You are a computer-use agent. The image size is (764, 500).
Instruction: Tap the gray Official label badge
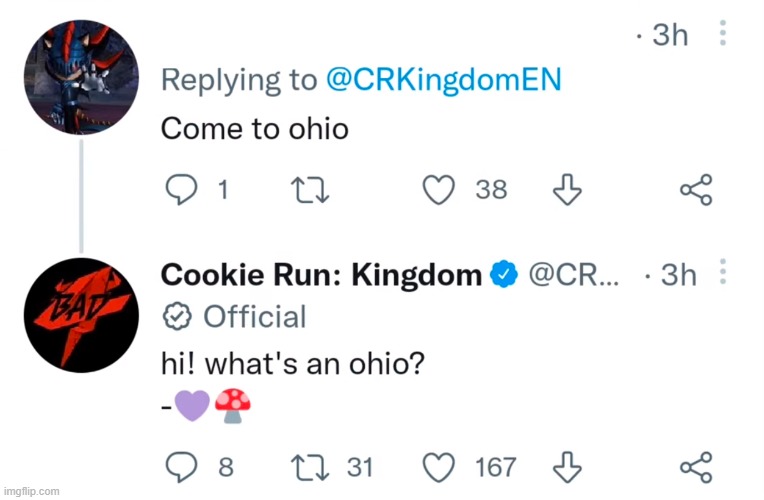(x=234, y=316)
